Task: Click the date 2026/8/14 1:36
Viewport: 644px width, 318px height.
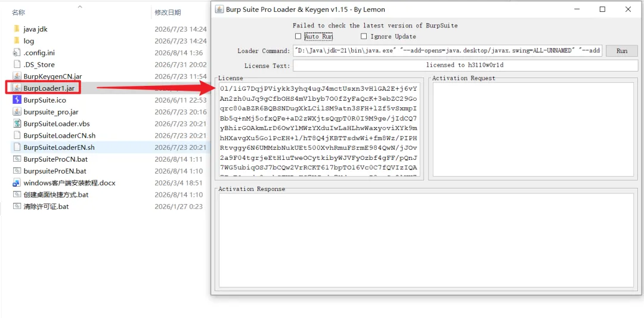Action: click(x=178, y=53)
